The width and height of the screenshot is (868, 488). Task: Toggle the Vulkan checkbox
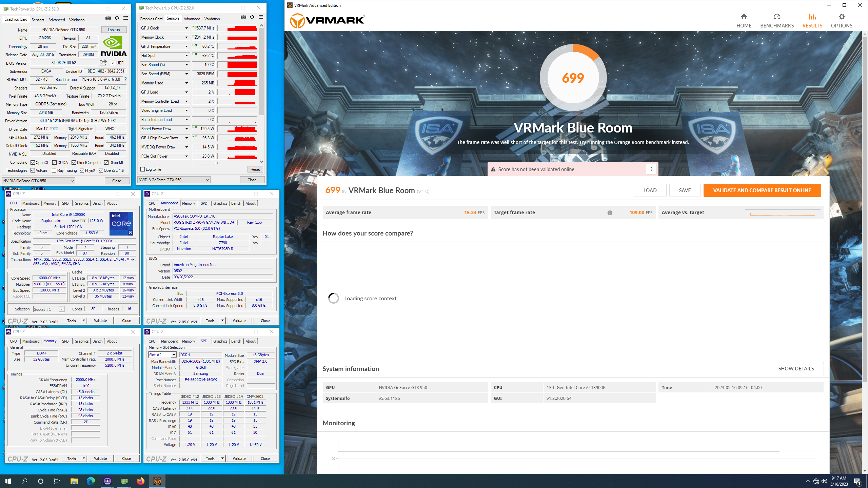click(x=33, y=170)
